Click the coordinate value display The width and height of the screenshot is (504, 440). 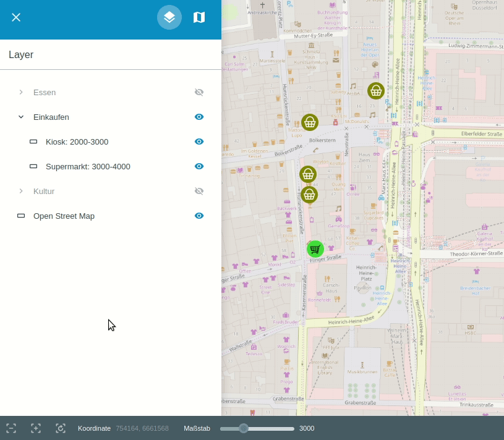pos(142,428)
